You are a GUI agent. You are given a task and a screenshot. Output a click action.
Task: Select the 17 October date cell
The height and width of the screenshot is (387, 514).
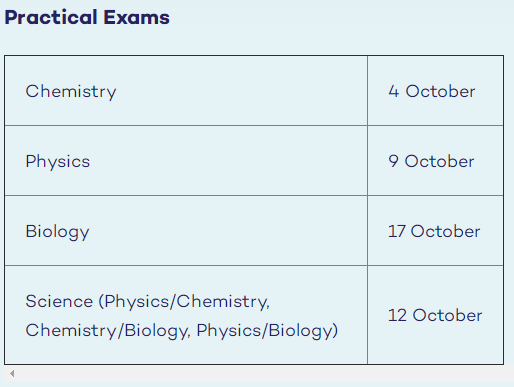pos(435,231)
